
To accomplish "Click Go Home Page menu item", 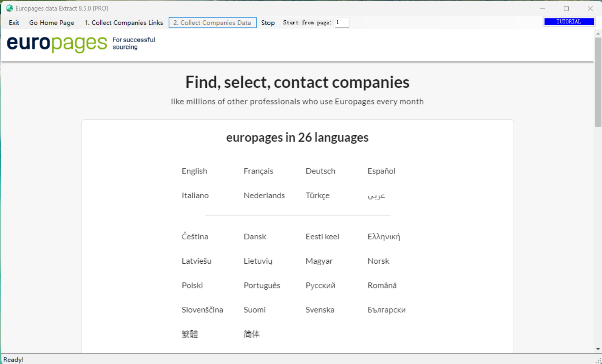I will [52, 23].
